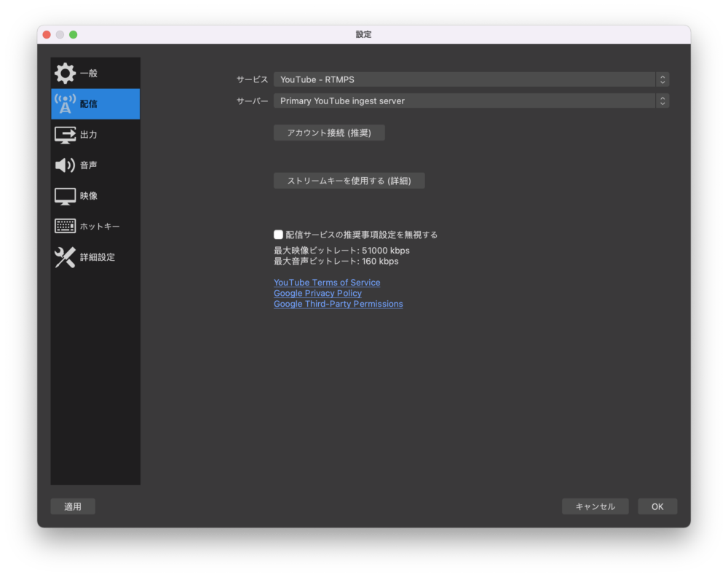Open the 一般 general settings gear icon

(x=65, y=73)
